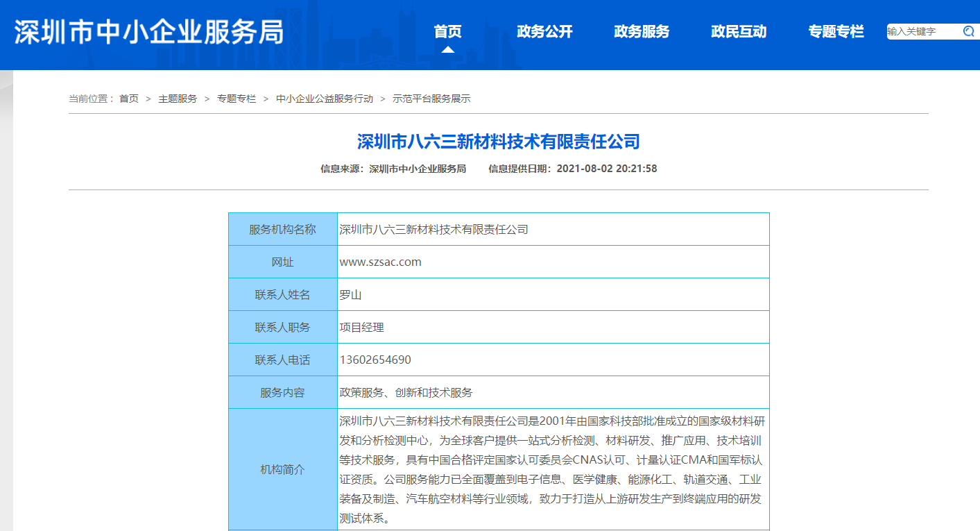Open the 政民互动 menu item
The image size is (980, 531).
click(739, 31)
